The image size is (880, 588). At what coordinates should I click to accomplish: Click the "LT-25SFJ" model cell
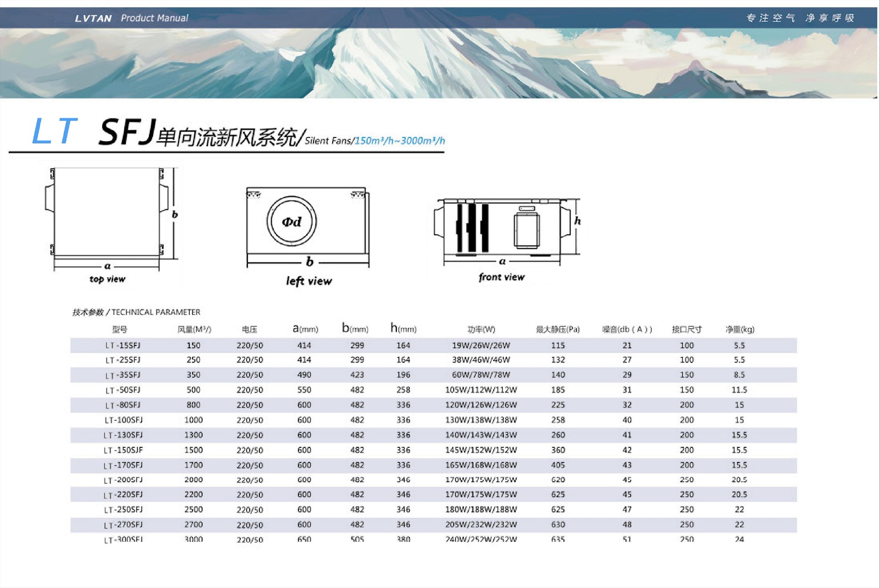tap(123, 360)
